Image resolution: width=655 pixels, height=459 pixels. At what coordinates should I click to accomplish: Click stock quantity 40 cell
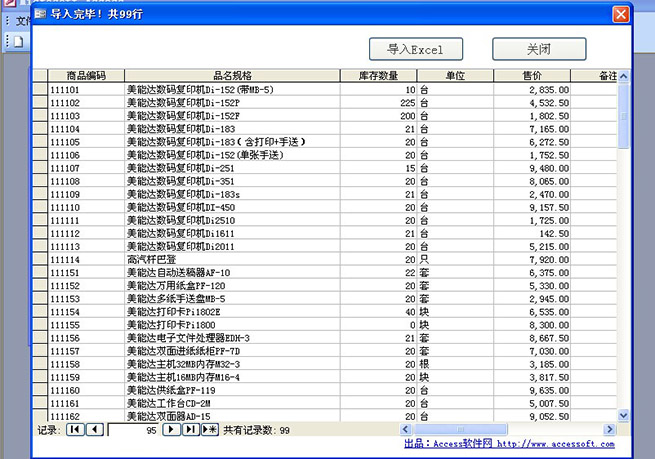[378, 312]
